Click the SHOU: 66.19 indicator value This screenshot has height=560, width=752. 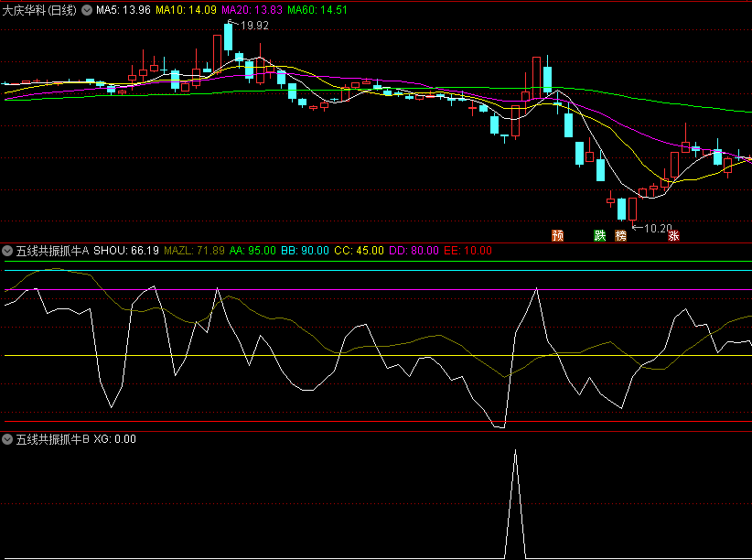pyautogui.click(x=126, y=250)
